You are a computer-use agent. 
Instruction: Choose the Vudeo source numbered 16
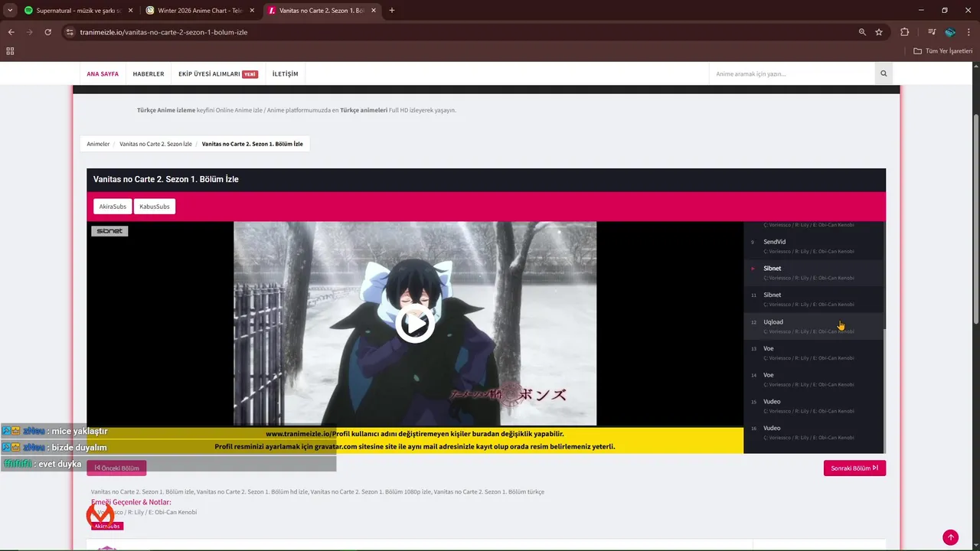(x=814, y=432)
